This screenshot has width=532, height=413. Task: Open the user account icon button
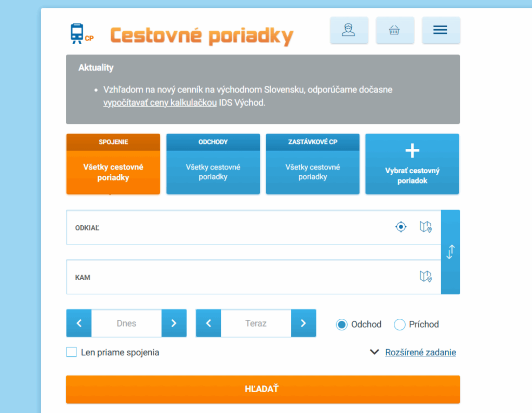click(x=349, y=30)
